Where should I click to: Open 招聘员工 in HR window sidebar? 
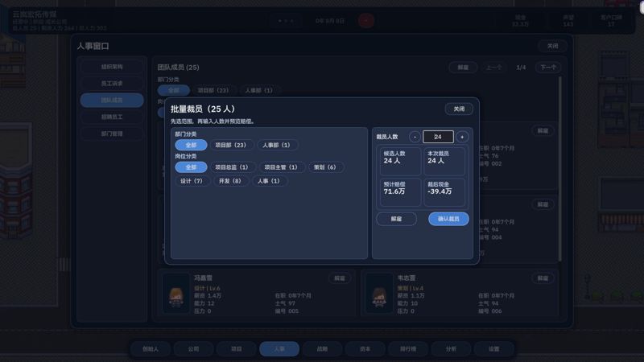coord(112,117)
